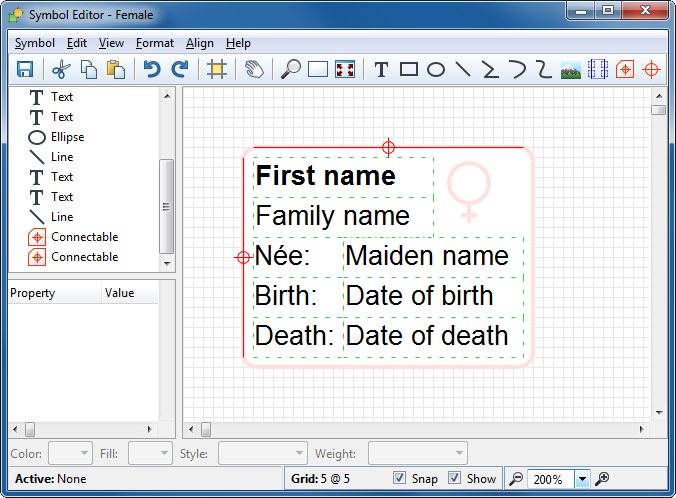Open the Color dropdown
The width and height of the screenshot is (676, 498).
[x=70, y=453]
